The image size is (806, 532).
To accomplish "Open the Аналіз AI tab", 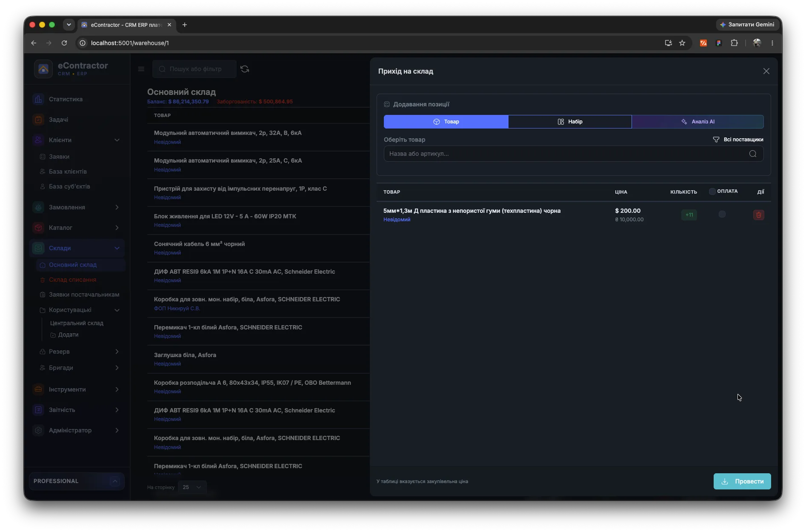I will (698, 122).
